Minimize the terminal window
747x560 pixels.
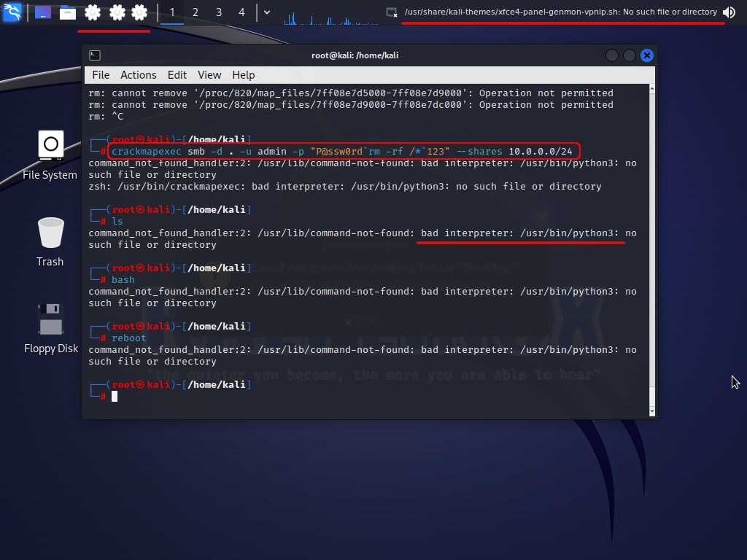(612, 55)
